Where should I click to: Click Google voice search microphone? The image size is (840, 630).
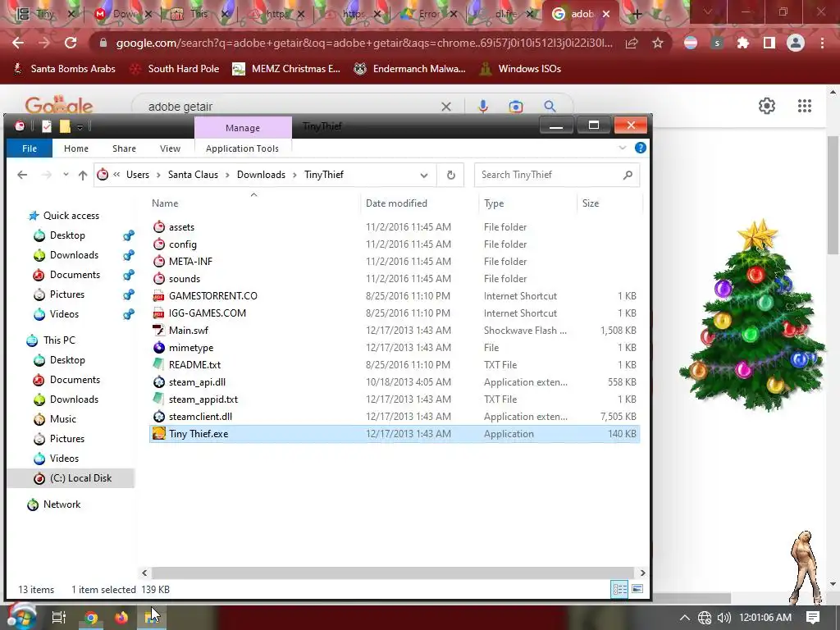[482, 106]
